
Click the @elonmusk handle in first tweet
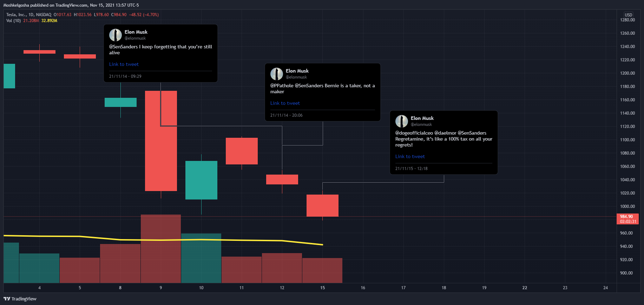click(135, 38)
